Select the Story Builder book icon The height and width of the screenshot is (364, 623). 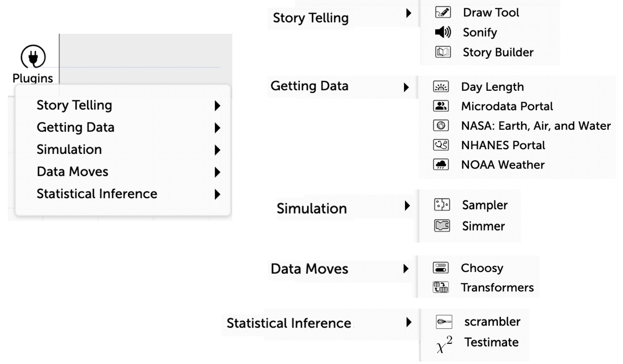pos(443,52)
